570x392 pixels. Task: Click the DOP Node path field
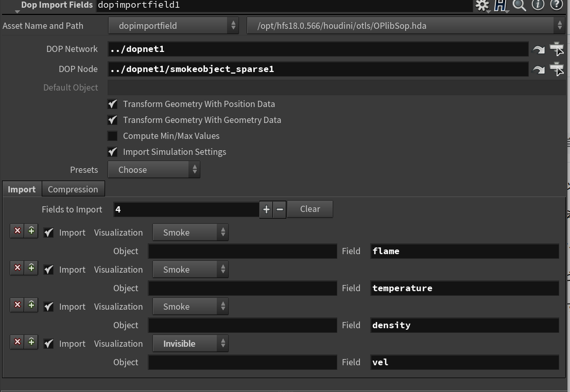(x=318, y=69)
